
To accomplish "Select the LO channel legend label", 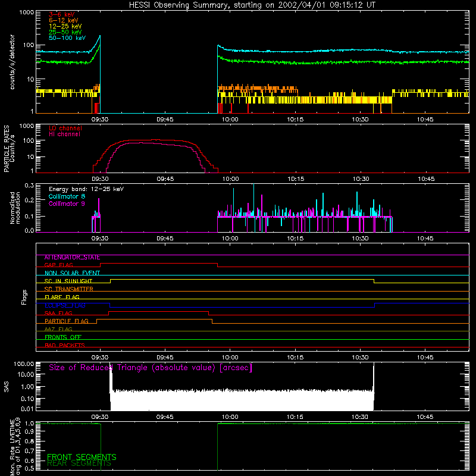I will (x=65, y=129).
